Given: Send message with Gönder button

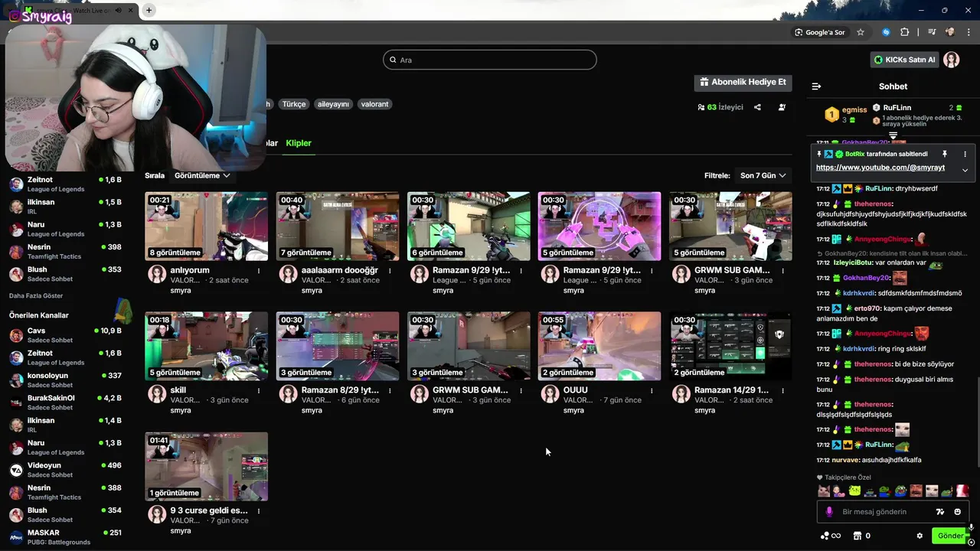Looking at the screenshot, I should click(x=950, y=536).
